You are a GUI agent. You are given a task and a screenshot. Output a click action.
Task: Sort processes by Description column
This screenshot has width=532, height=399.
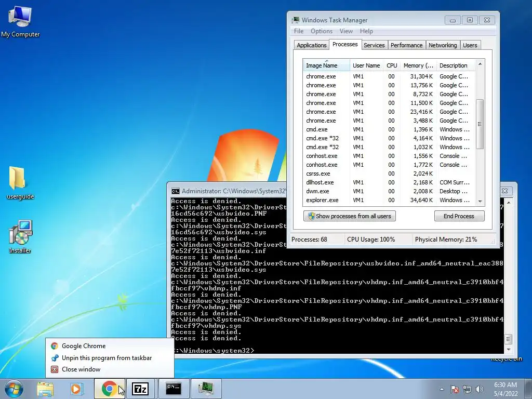click(x=456, y=65)
